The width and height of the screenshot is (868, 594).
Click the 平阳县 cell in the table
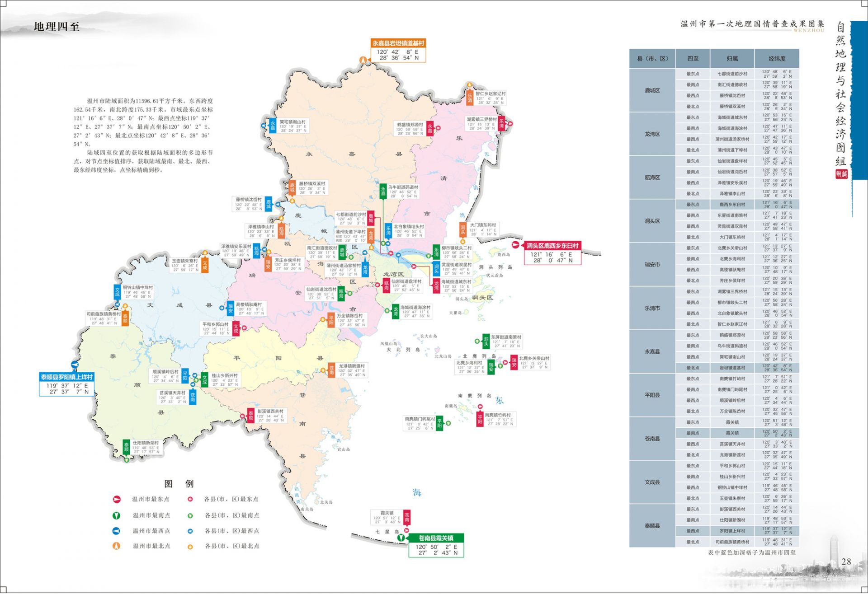[652, 395]
